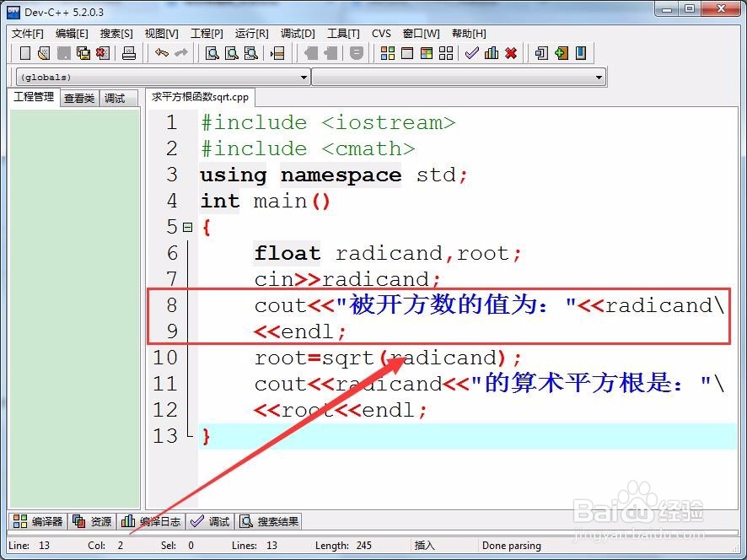Click the 插入 insert mode indicator
The width and height of the screenshot is (747, 560).
click(x=424, y=545)
